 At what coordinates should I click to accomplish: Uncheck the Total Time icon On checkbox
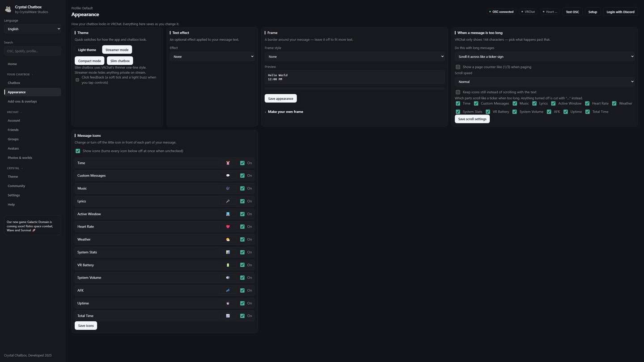pos(242,316)
